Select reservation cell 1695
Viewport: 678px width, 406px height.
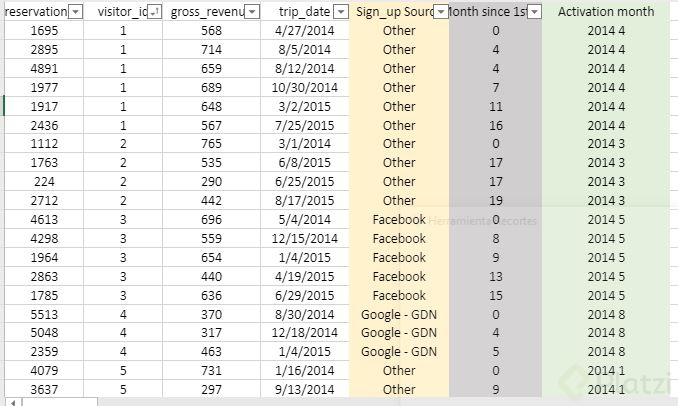pos(44,31)
